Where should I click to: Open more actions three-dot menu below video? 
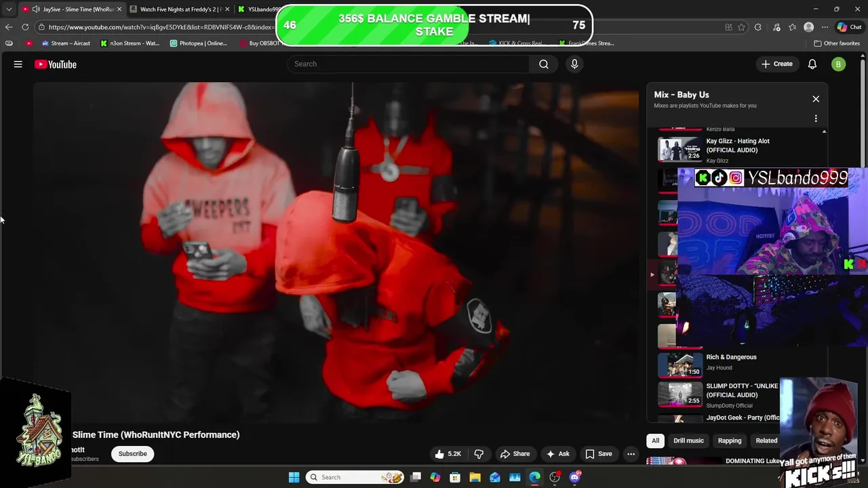pyautogui.click(x=631, y=454)
